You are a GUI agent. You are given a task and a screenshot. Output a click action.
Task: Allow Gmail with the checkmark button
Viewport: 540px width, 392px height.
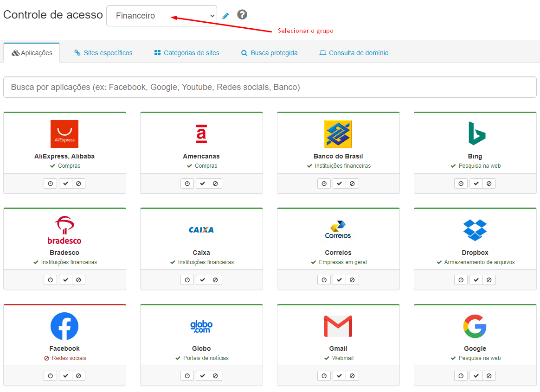[339, 376]
